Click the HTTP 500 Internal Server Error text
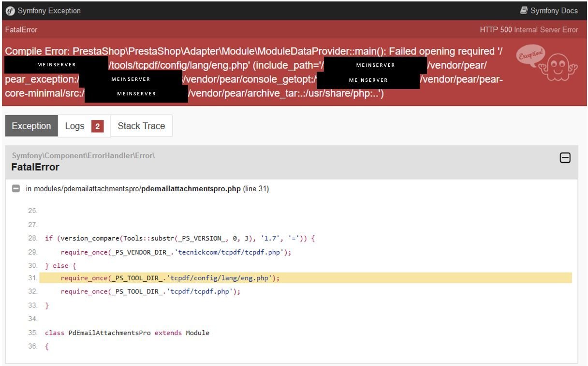The height and width of the screenshot is (366, 588). (529, 30)
